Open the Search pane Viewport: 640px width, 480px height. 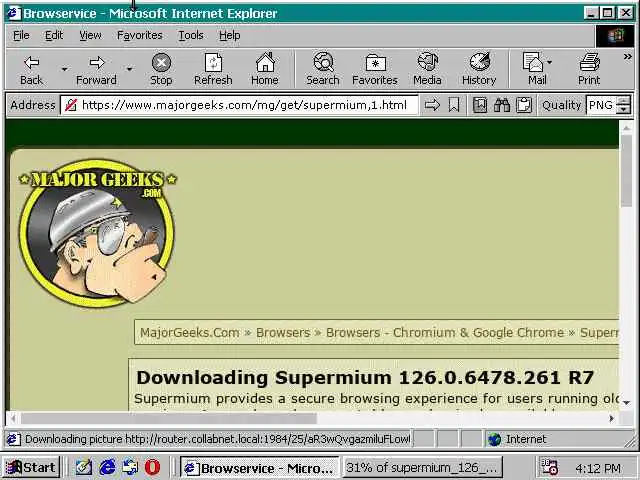(323, 69)
